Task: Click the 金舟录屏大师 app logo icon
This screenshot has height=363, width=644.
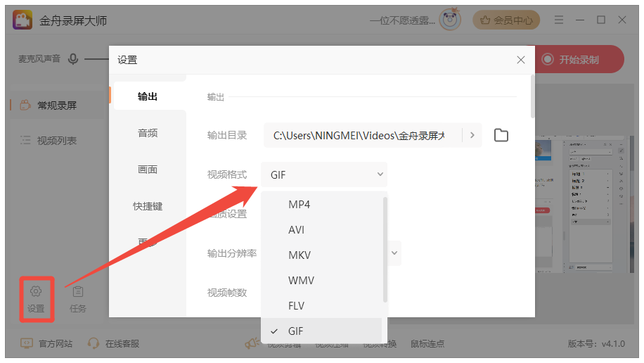Action: pos(22,20)
